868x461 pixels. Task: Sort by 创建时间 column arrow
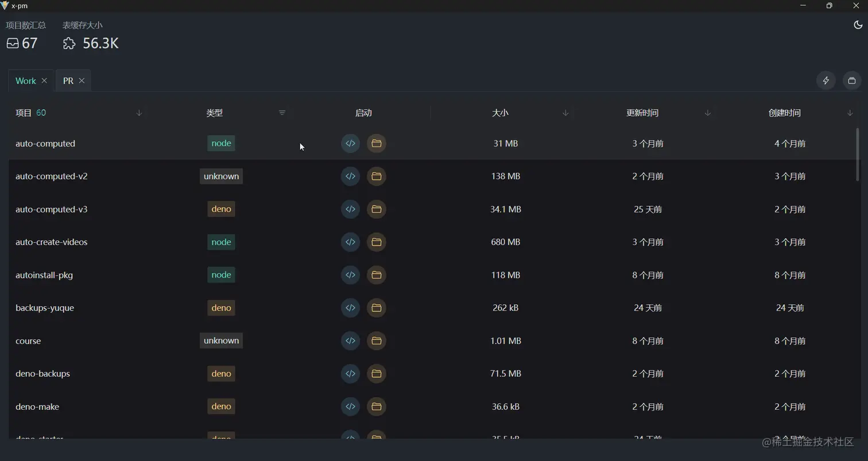[850, 113]
